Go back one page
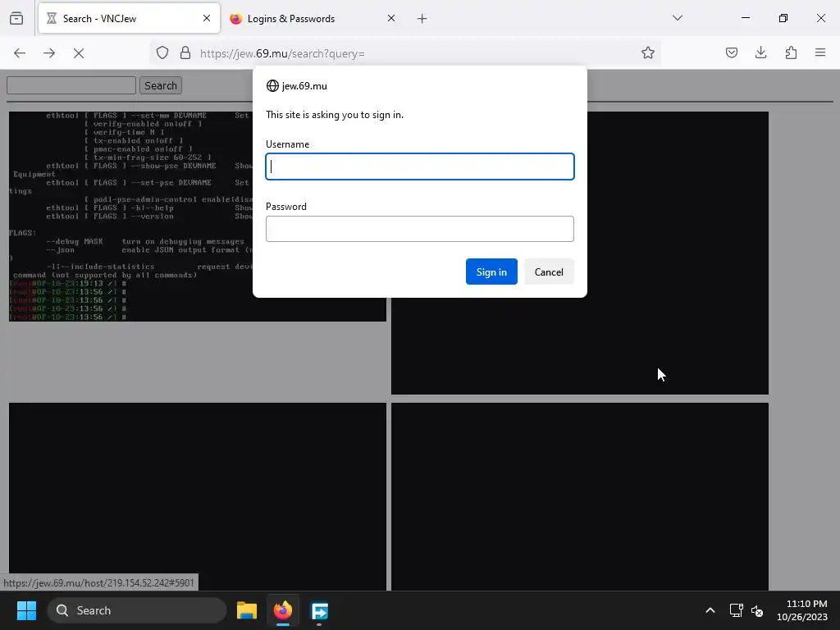Viewport: 840px width, 630px height. 20,53
